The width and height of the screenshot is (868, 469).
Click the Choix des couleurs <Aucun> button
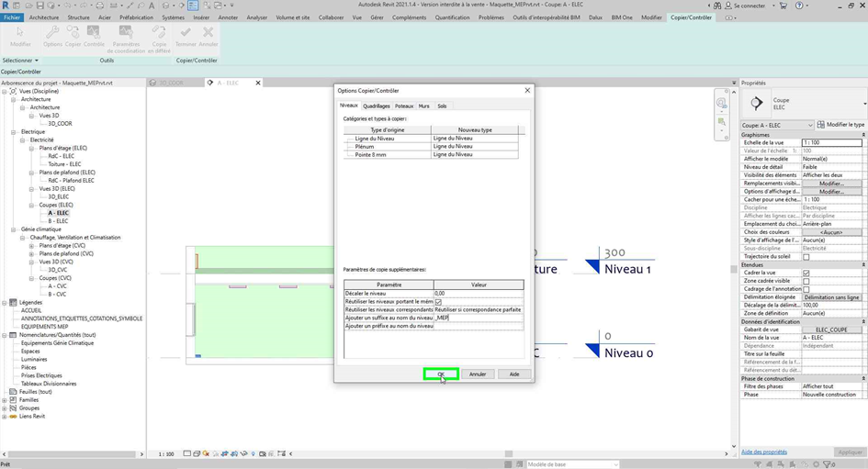831,232
